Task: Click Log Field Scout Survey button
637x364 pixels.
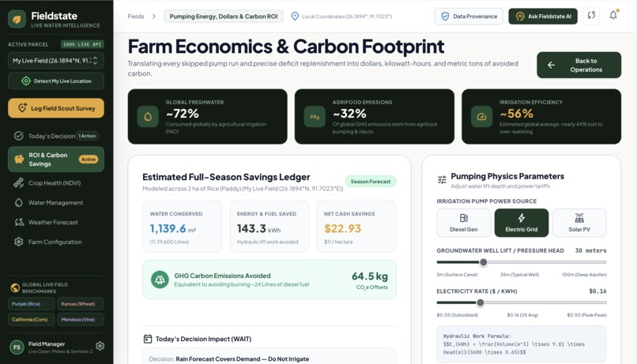Action: pyautogui.click(x=56, y=108)
